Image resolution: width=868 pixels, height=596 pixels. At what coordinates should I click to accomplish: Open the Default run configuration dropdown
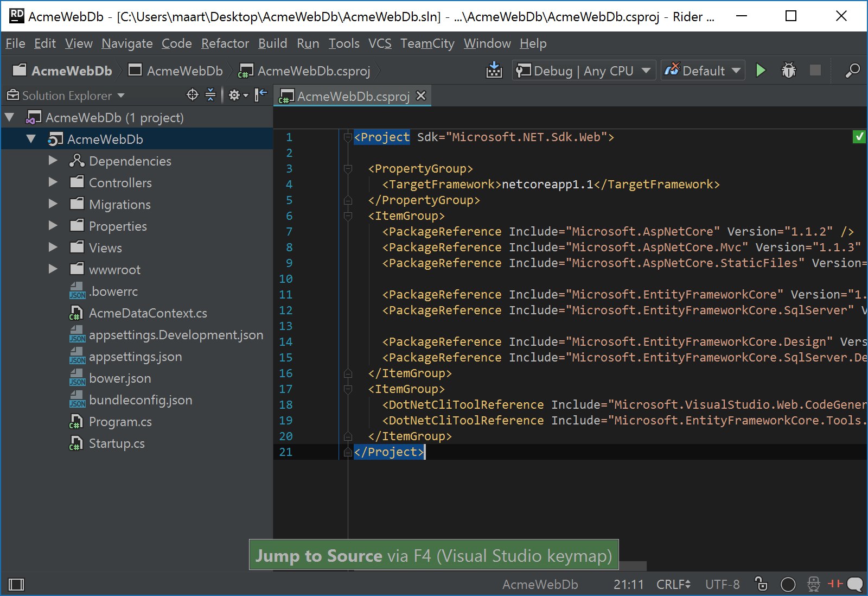click(703, 71)
